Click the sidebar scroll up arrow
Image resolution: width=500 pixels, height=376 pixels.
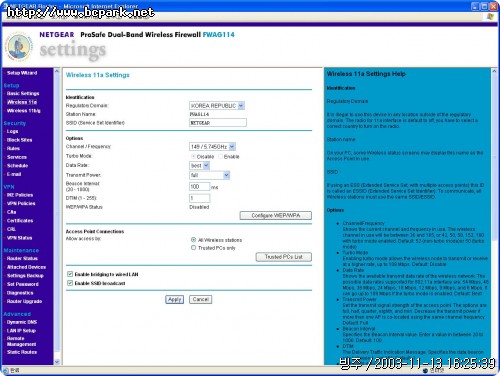[x=57, y=71]
